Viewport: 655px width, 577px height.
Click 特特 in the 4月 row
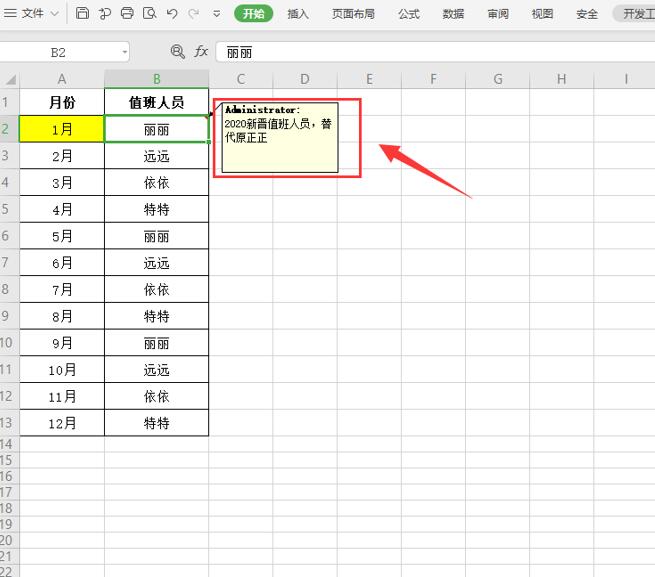click(157, 209)
